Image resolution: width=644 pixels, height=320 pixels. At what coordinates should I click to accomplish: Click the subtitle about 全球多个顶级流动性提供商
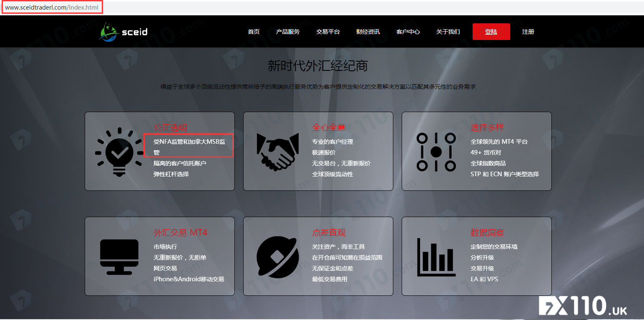[x=318, y=87]
